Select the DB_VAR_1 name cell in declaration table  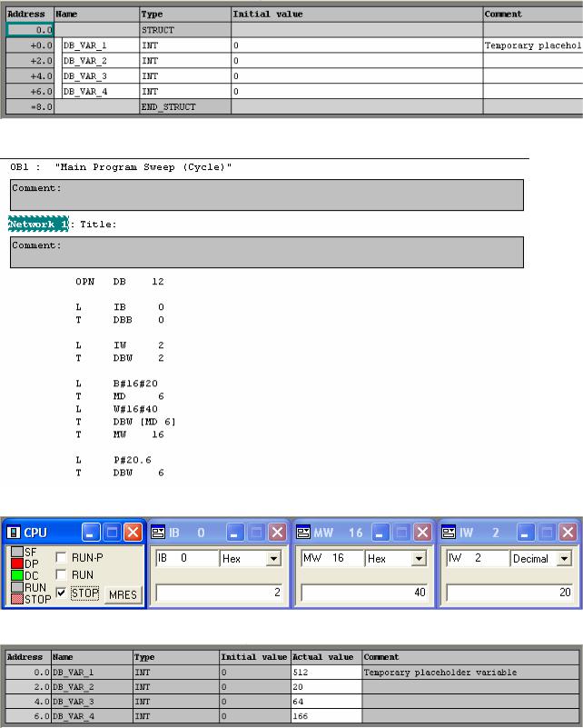coord(100,45)
